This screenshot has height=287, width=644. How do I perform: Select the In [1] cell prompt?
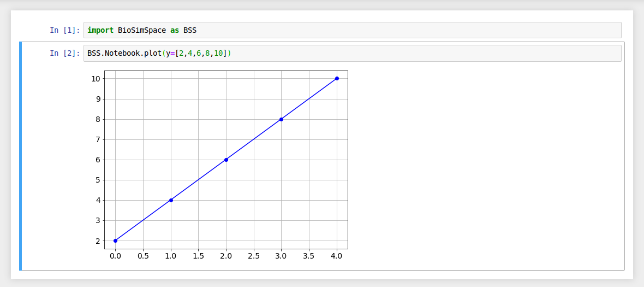(64, 30)
